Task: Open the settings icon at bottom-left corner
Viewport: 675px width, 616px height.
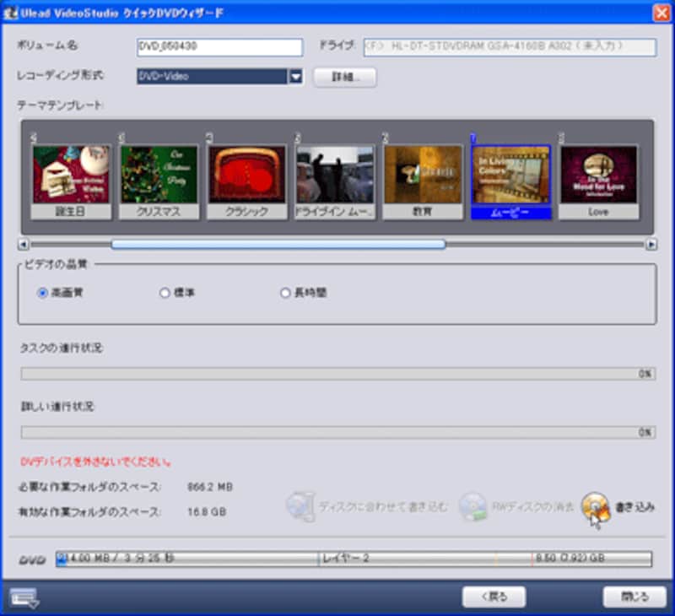Action: (23, 597)
